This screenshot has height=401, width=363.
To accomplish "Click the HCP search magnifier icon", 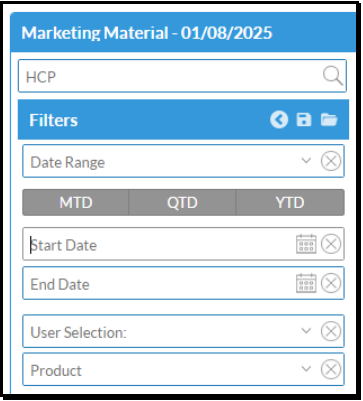I will 333,76.
